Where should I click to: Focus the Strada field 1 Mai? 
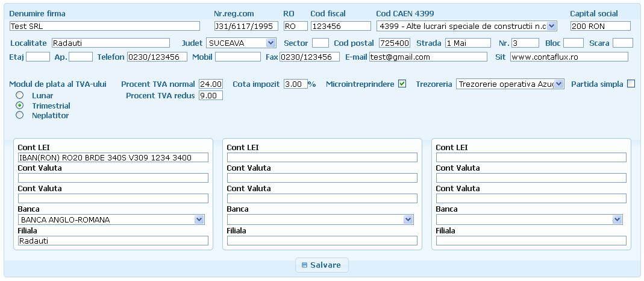click(x=468, y=43)
